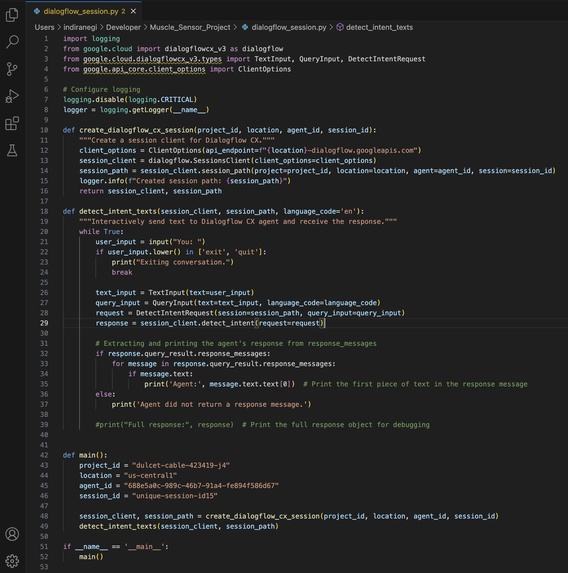Open the Extensions blocks icon
Image resolution: width=568 pixels, height=573 pixels.
coord(12,123)
